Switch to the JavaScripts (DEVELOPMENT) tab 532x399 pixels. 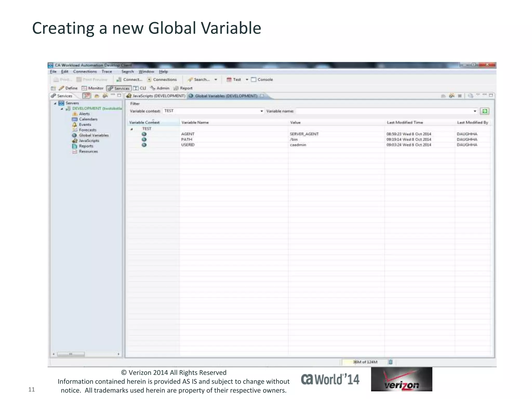[156, 96]
